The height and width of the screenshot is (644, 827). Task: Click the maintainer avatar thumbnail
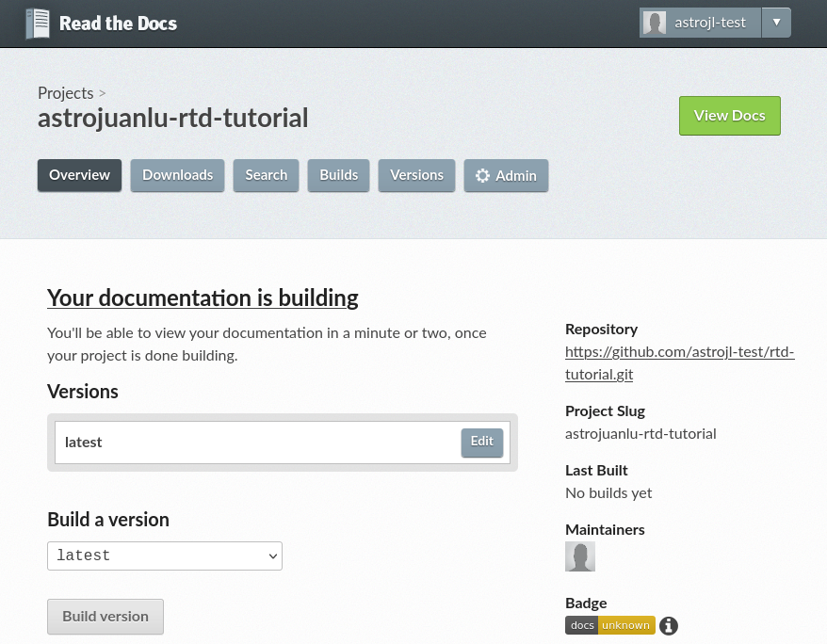point(580,556)
